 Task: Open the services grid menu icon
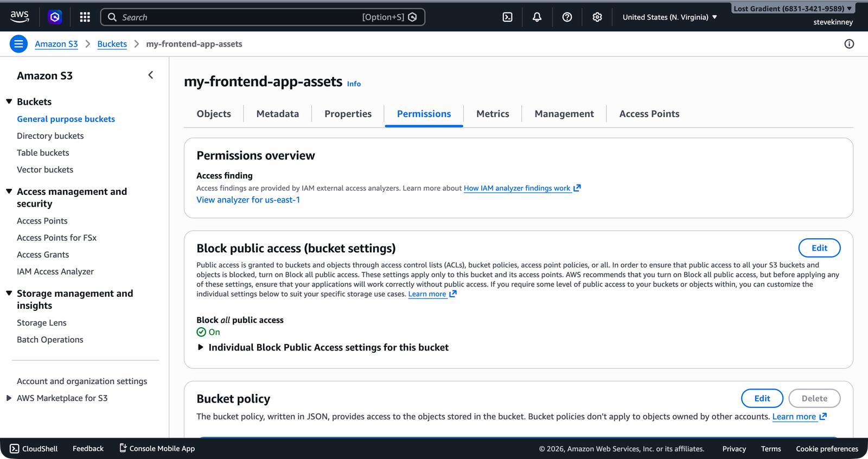click(x=85, y=17)
